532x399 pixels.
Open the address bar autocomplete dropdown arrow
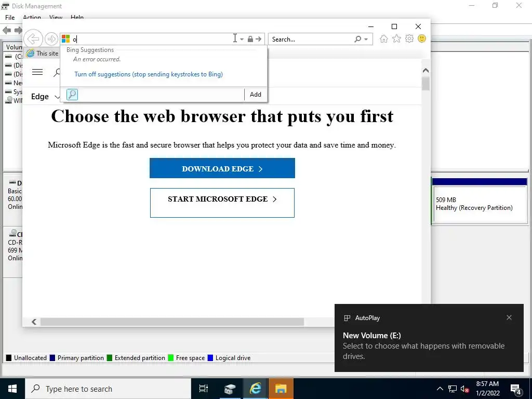242,39
